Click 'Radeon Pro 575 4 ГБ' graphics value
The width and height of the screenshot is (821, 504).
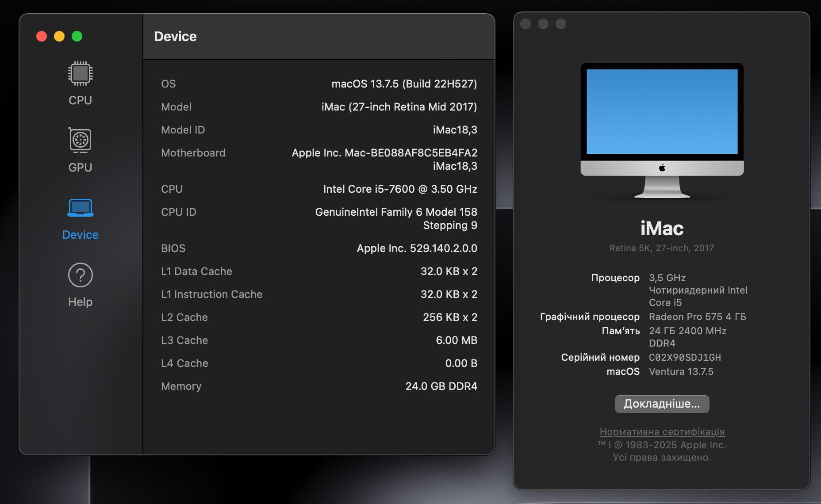(x=697, y=317)
